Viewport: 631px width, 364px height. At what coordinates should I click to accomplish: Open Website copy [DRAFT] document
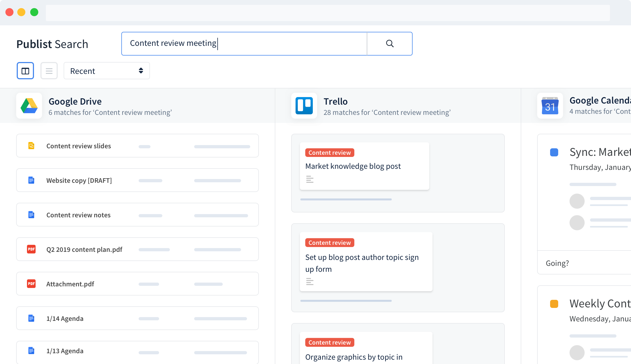[x=79, y=180]
